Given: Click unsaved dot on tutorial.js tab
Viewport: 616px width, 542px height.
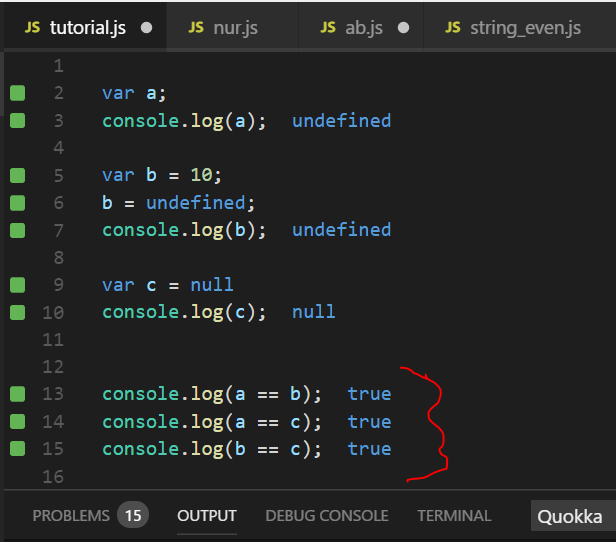Looking at the screenshot, I should click(147, 28).
